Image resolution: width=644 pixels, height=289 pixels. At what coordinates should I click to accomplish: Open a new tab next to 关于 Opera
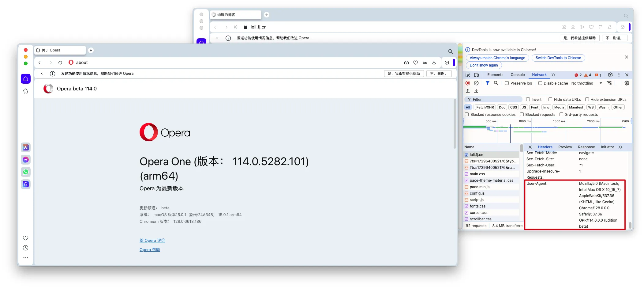click(x=91, y=50)
